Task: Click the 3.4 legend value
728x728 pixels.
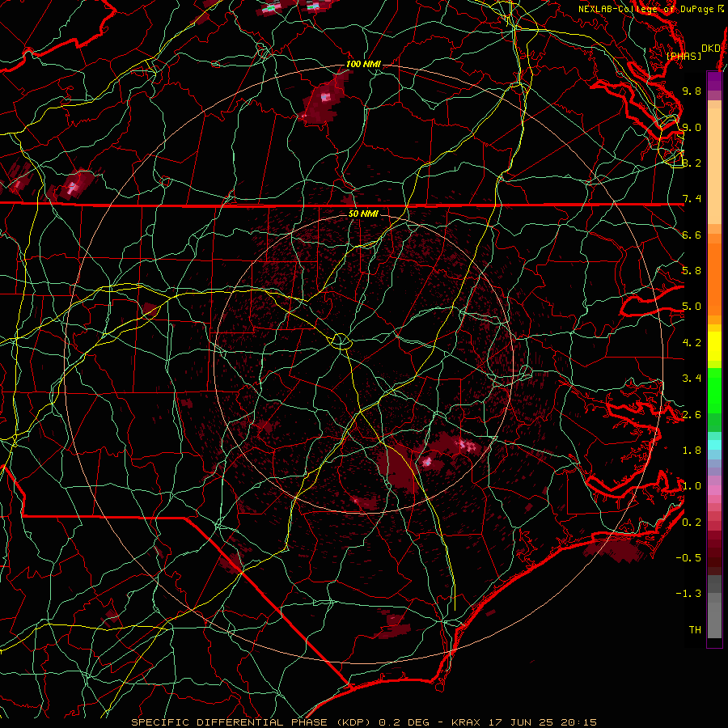Action: pyautogui.click(x=692, y=379)
